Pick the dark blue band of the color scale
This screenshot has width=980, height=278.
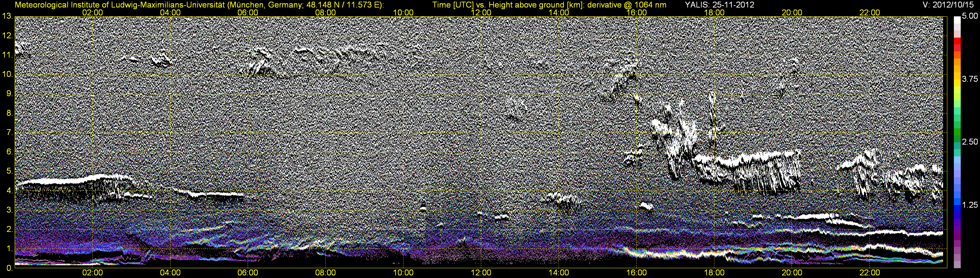957,215
